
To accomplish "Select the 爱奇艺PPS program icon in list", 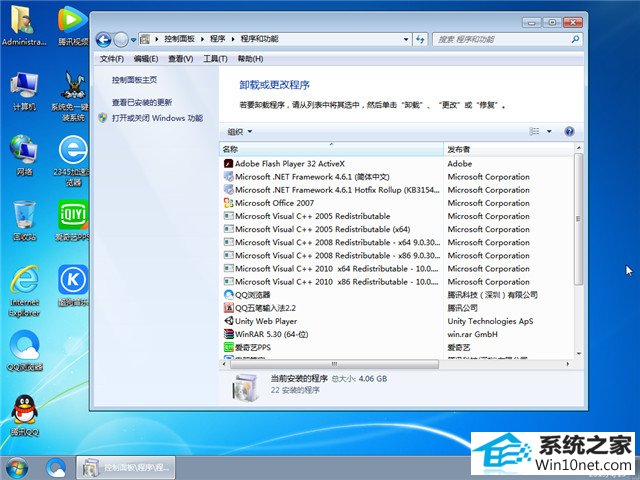I will tap(229, 347).
